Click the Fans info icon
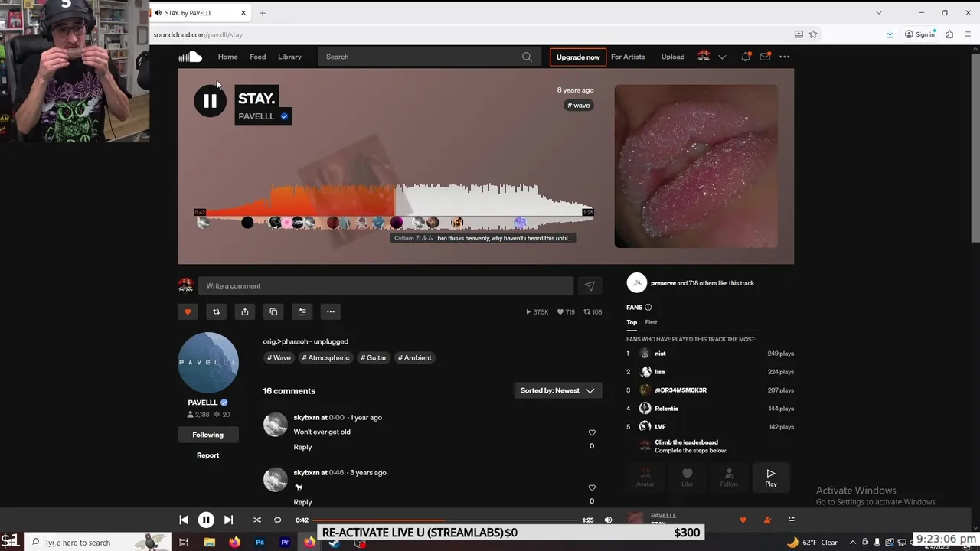This screenshot has height=551, width=980. 648,308
